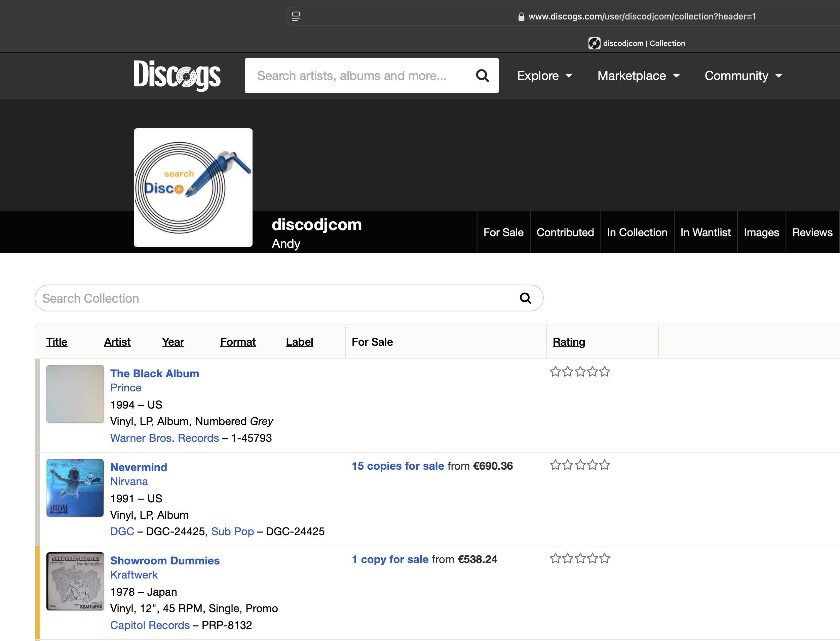The width and height of the screenshot is (840, 641).
Task: Click the Nevermind album cover thumbnail
Action: click(x=75, y=487)
